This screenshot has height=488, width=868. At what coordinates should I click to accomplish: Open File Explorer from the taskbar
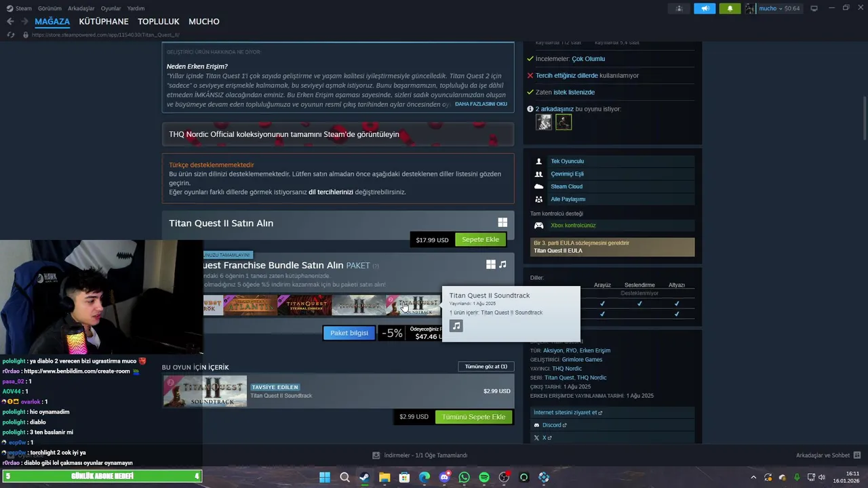(x=384, y=477)
